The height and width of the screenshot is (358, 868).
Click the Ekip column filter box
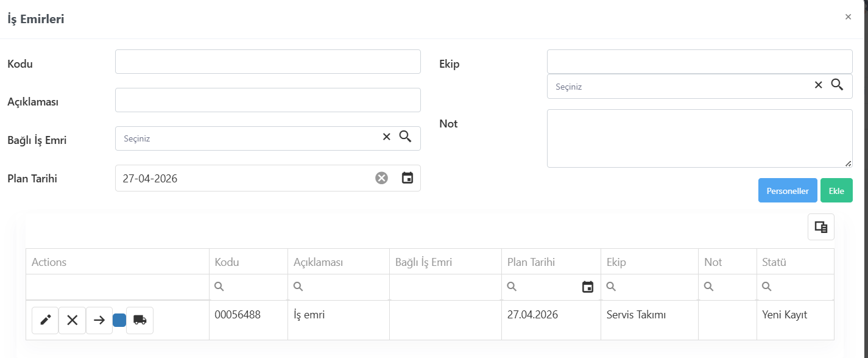(649, 287)
